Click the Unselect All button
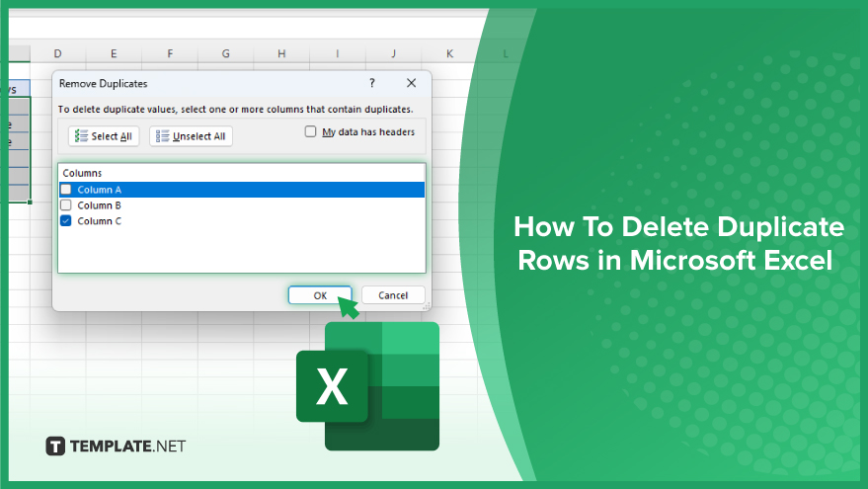Image resolution: width=868 pixels, height=489 pixels. click(x=191, y=136)
